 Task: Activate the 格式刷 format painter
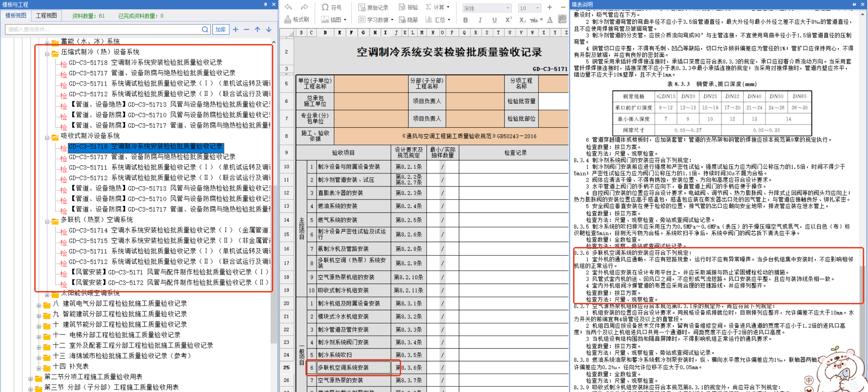297,20
